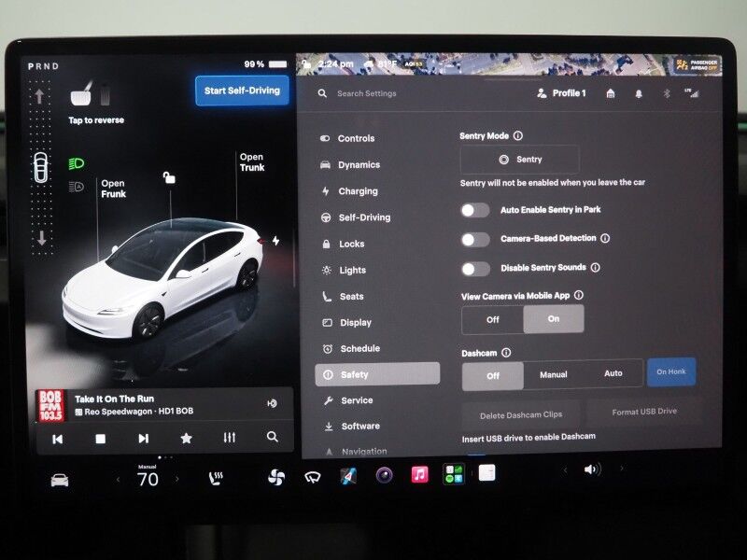
Task: Decrease cabin temperature with left chevron
Action: [119, 480]
